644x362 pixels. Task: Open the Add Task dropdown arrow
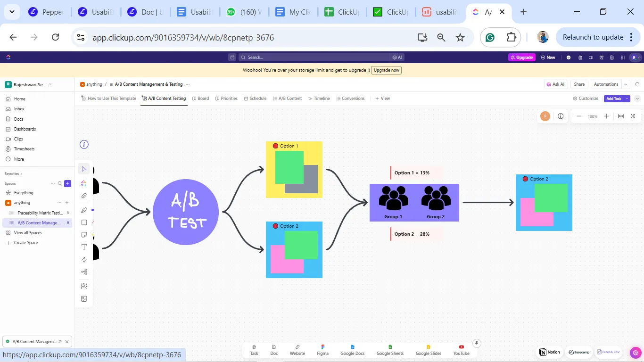point(627,99)
